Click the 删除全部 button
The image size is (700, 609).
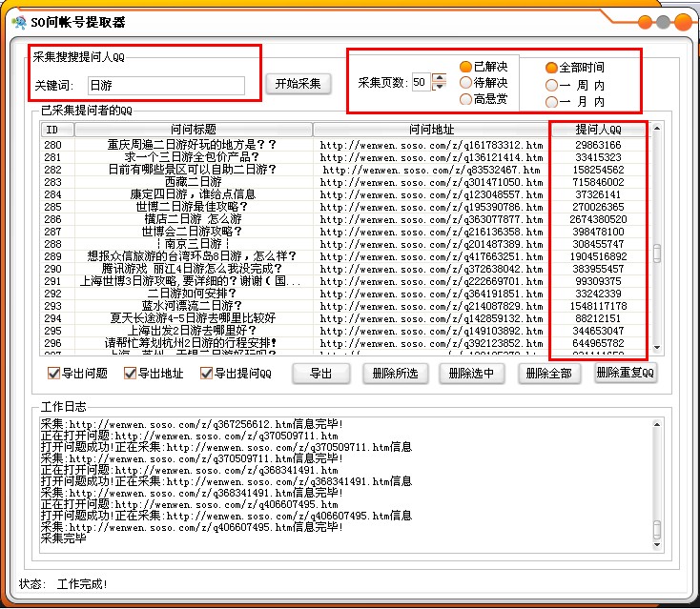coord(548,374)
